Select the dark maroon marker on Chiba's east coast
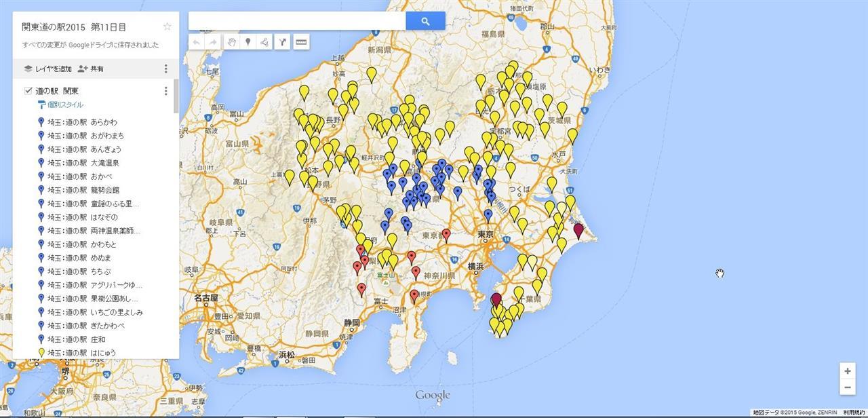 [x=578, y=231]
